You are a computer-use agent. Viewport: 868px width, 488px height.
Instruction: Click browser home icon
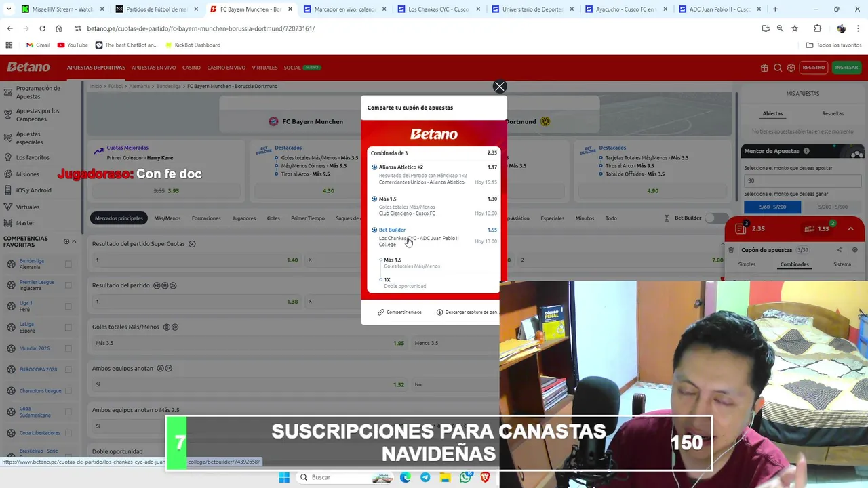coord(58,28)
